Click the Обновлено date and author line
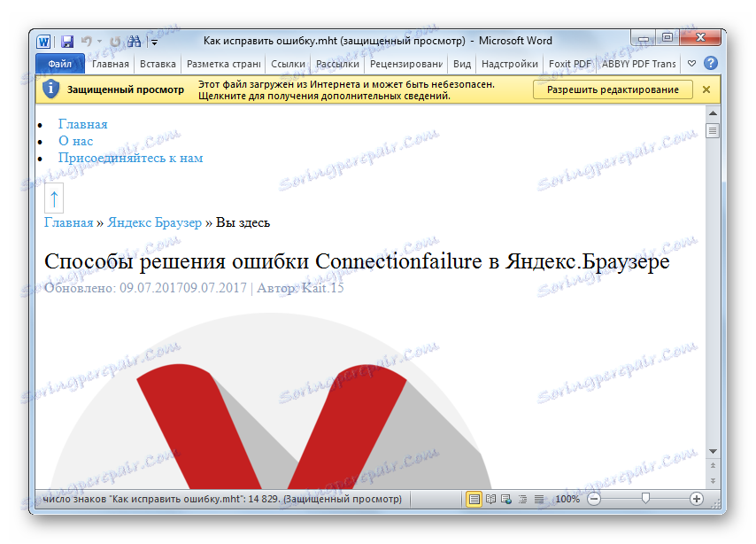 pos(194,288)
